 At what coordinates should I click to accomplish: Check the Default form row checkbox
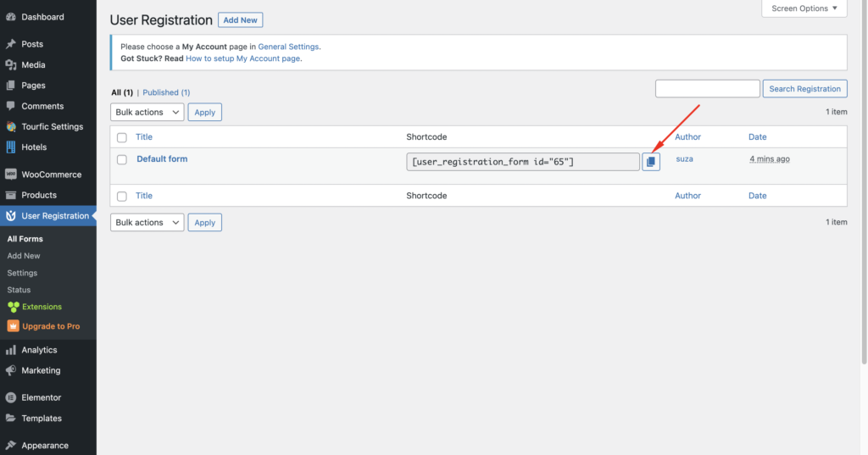(122, 159)
